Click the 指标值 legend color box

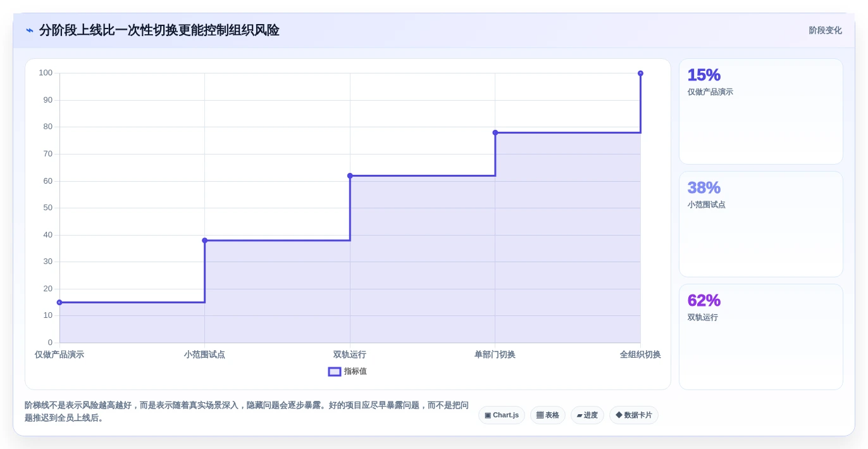coord(335,372)
